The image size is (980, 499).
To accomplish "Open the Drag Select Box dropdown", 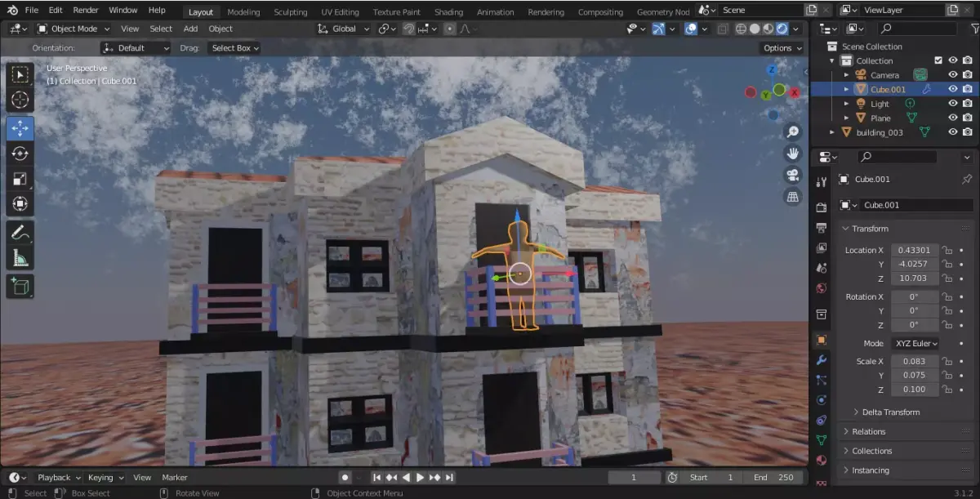I will coord(234,48).
